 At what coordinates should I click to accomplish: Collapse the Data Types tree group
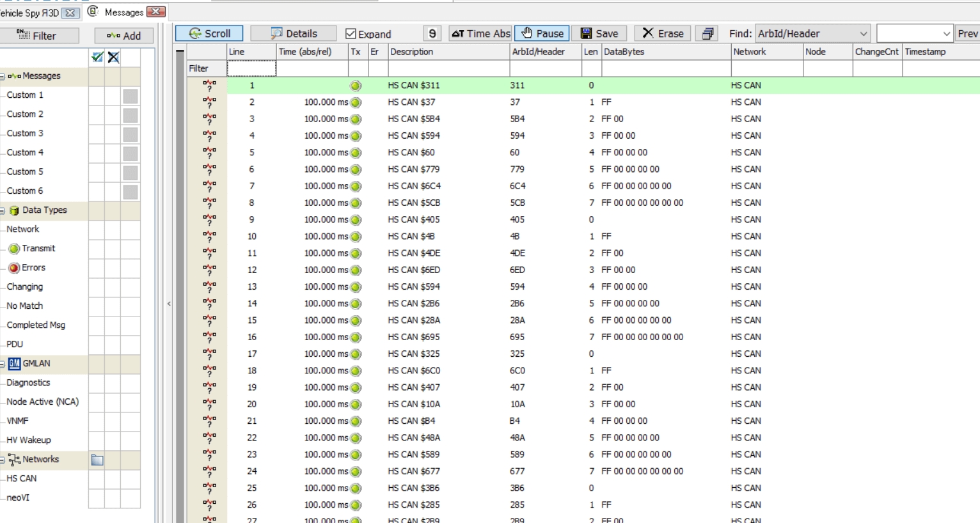click(x=3, y=210)
